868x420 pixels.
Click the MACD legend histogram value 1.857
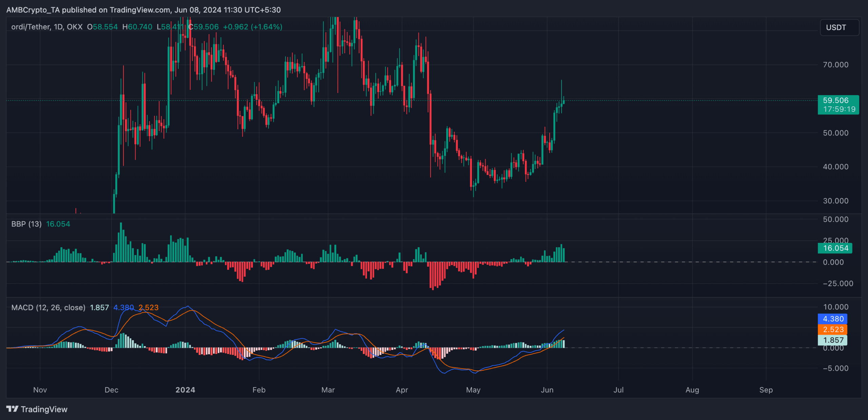(99, 308)
